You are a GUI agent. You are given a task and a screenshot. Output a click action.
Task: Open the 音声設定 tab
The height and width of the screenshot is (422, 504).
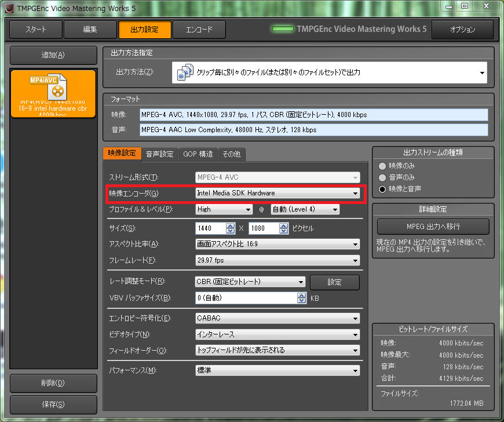160,154
